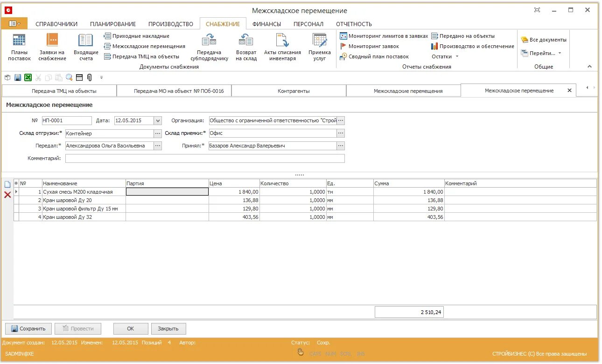
Task: Switch to ФИНАНСЫ ribbon tab
Action: 266,24
